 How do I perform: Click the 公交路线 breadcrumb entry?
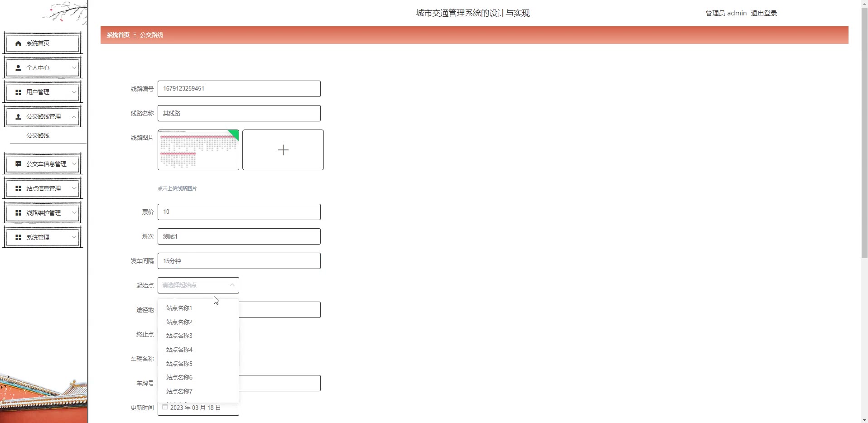151,35
